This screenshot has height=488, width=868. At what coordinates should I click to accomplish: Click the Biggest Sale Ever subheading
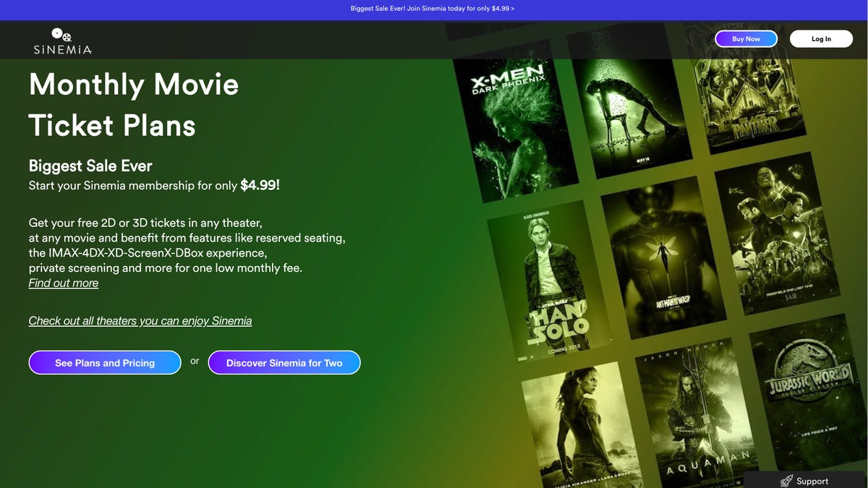(90, 166)
